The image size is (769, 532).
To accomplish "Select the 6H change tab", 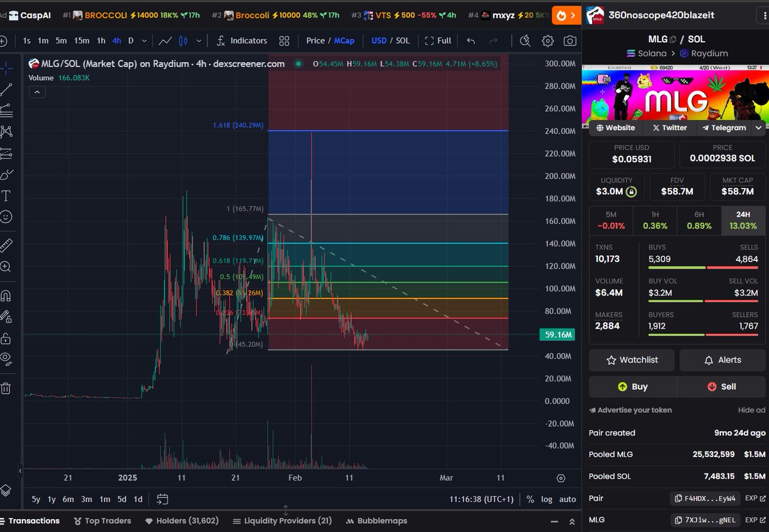I will click(x=699, y=220).
